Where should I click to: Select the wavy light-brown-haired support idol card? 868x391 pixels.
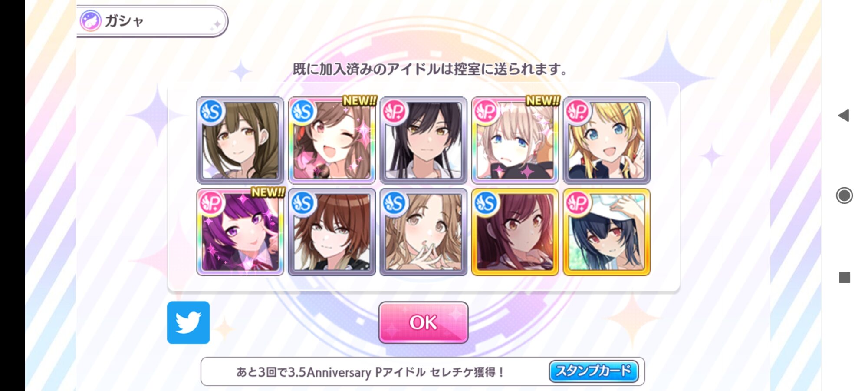coord(423,232)
